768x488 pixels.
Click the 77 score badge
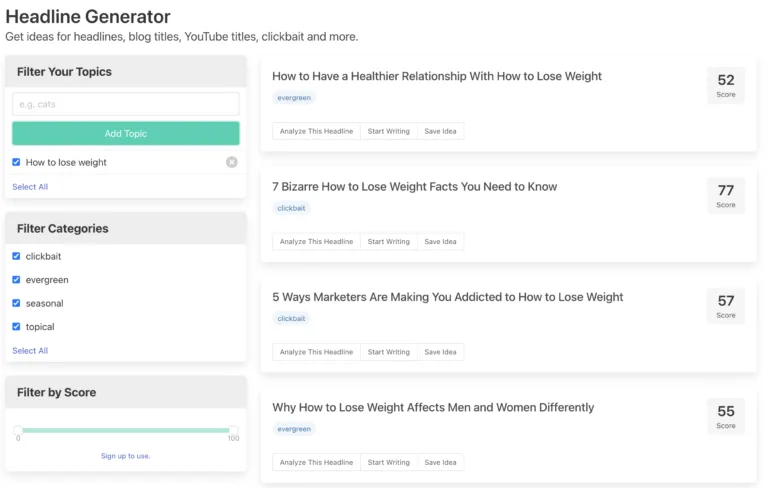point(726,195)
